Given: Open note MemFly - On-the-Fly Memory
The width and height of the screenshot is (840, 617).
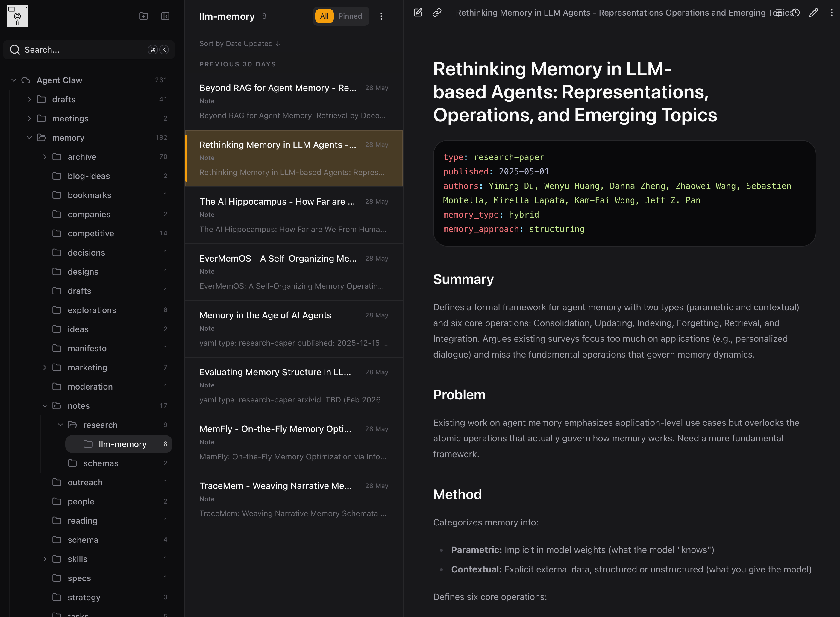Looking at the screenshot, I should point(294,443).
